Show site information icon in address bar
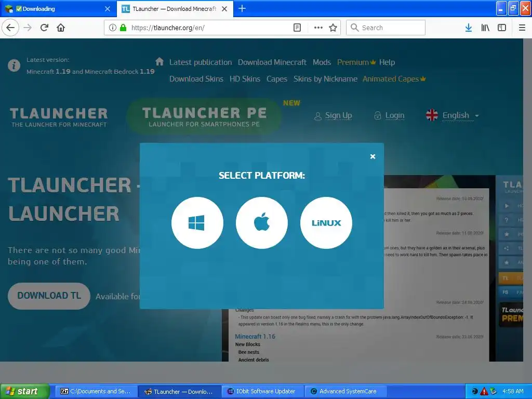 click(113, 28)
